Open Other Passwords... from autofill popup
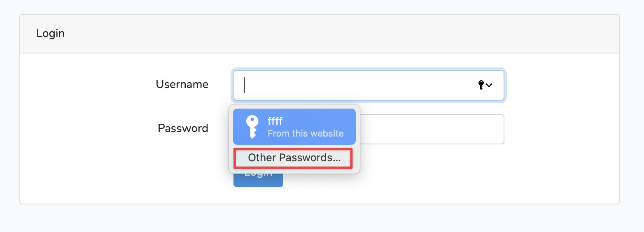Screen dimensions: 644x232 pyautogui.click(x=294, y=158)
